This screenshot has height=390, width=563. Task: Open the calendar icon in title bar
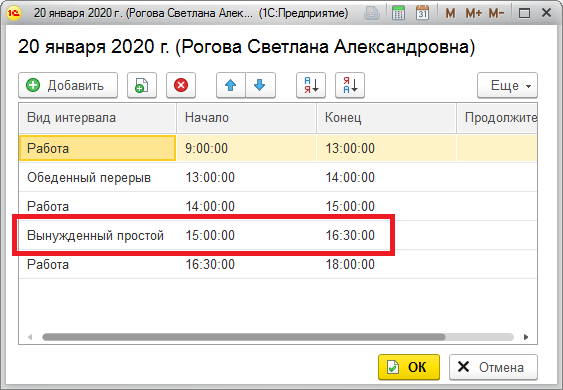(423, 13)
